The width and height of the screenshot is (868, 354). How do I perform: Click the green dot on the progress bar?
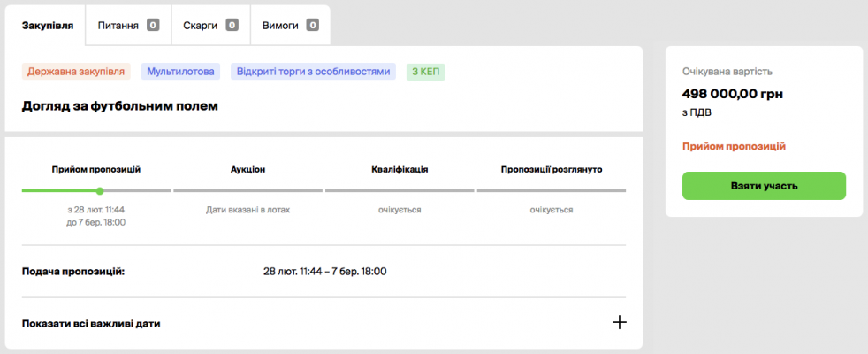click(100, 190)
